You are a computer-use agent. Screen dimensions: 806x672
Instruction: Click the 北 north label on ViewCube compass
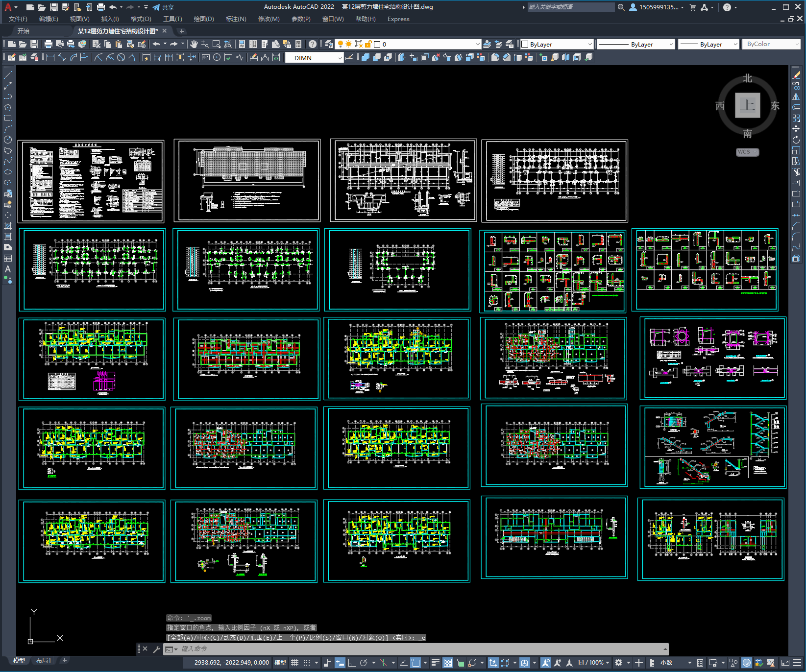coord(747,78)
